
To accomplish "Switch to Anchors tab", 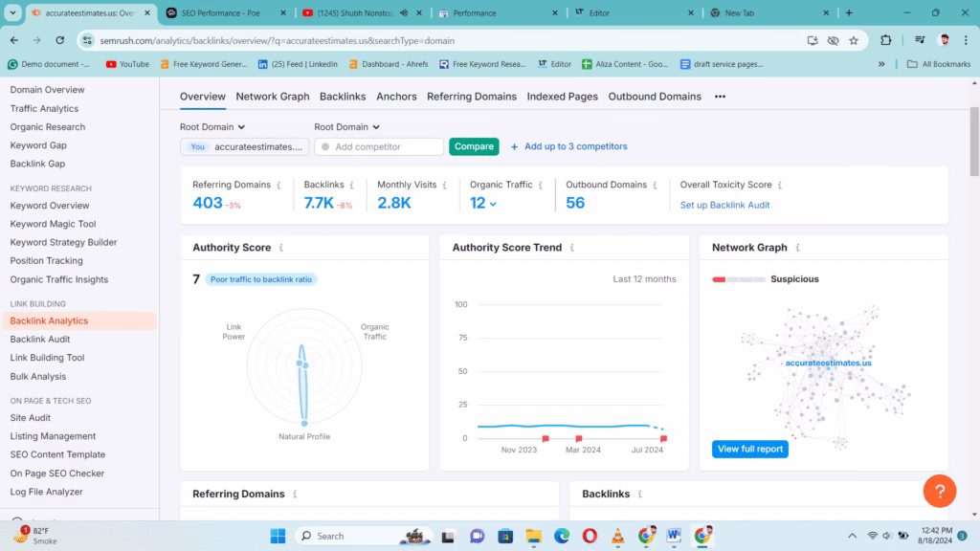I will 396,97.
